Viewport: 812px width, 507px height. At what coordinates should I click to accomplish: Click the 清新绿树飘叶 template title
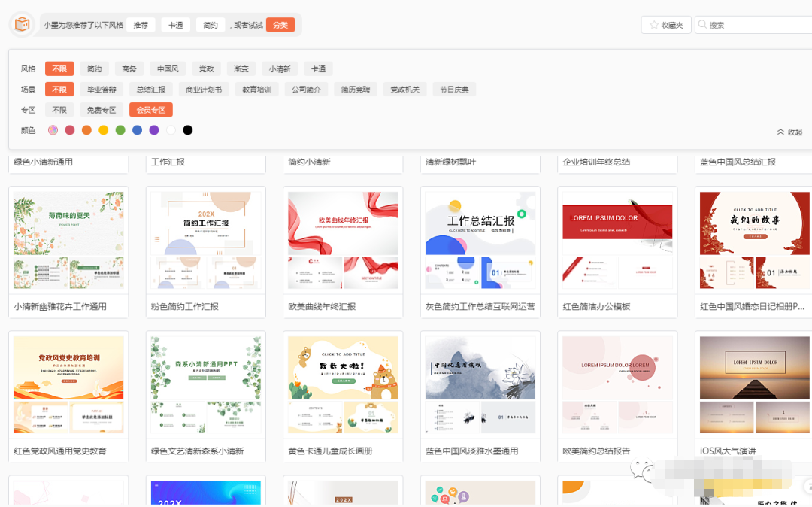point(450,162)
